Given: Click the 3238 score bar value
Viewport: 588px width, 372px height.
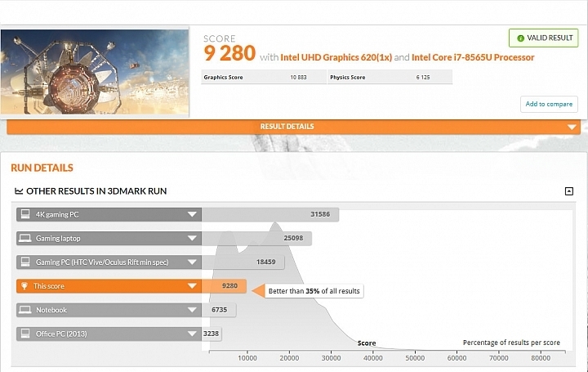Looking at the screenshot, I should coord(211,334).
